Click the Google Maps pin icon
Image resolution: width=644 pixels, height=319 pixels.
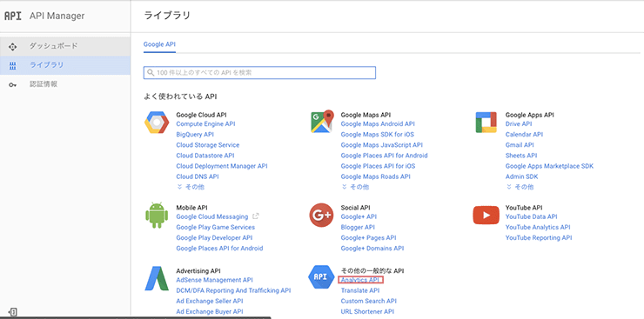322,122
